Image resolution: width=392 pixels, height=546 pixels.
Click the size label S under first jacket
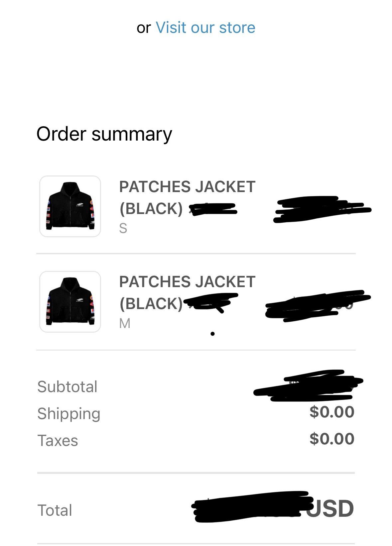point(123,228)
